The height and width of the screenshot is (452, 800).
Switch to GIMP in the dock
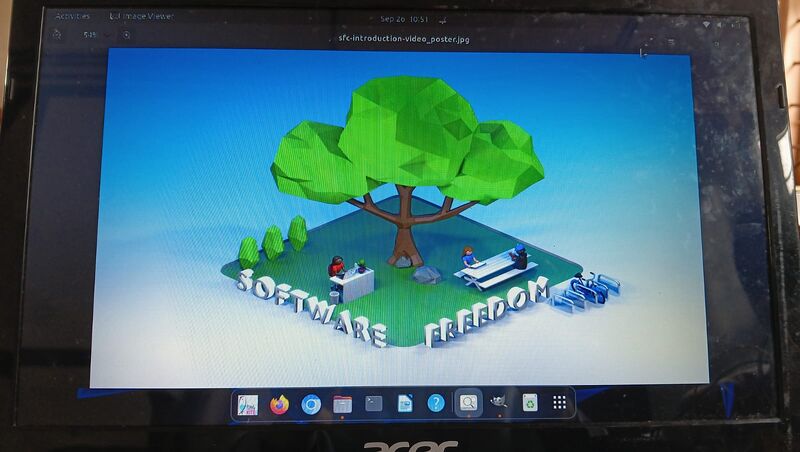point(498,403)
